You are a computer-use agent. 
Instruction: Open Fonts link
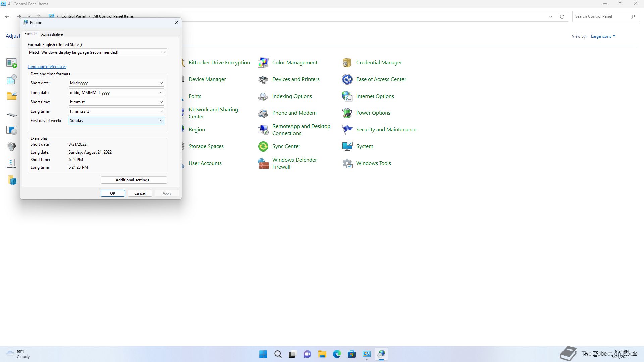[x=195, y=96]
